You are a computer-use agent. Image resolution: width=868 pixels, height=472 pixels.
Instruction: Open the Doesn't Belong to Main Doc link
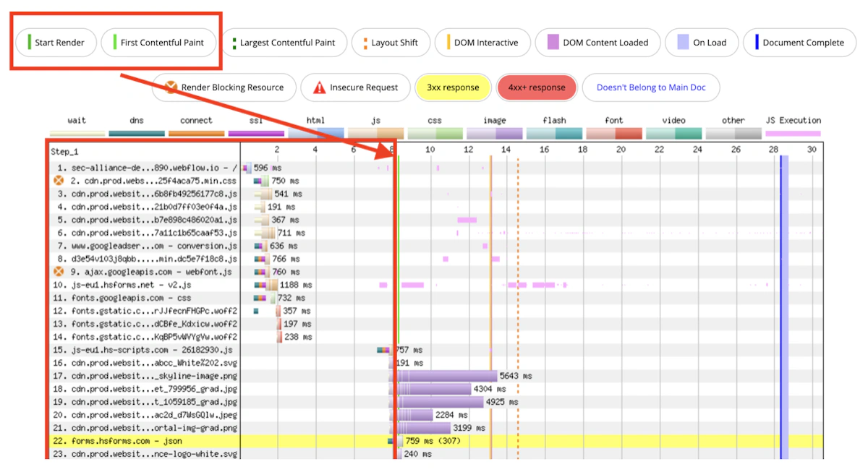[x=651, y=87]
